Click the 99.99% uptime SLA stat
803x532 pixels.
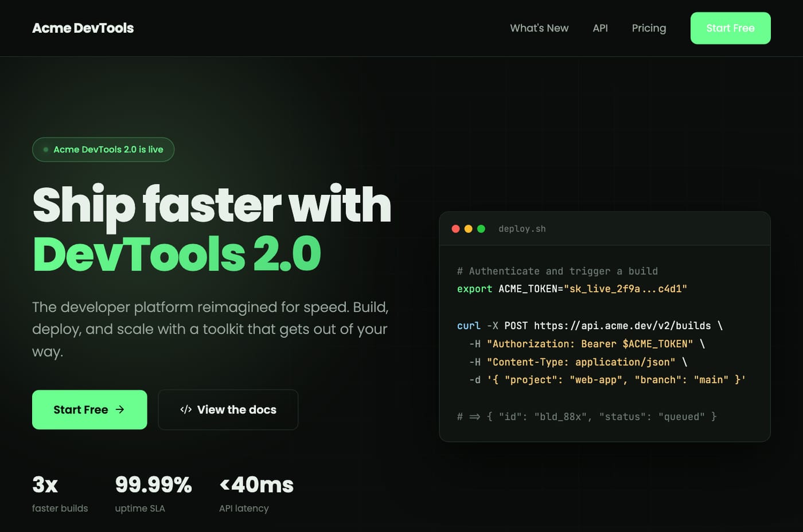[153, 494]
